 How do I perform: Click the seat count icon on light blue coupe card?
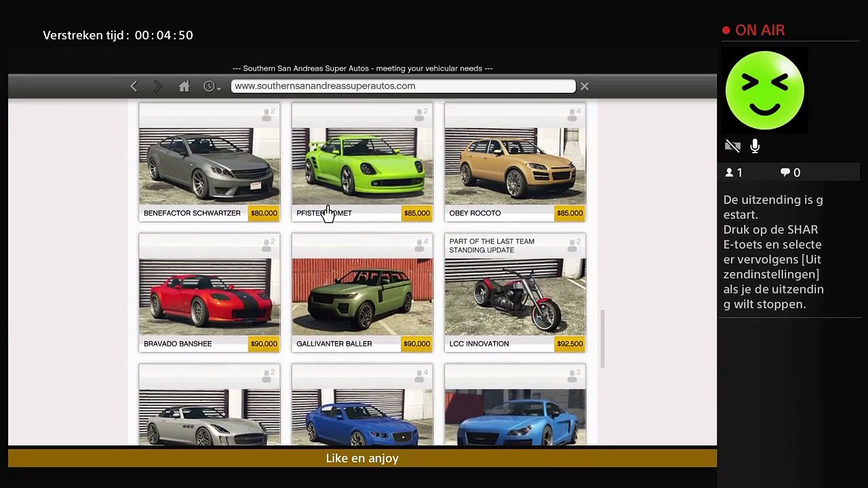[574, 375]
